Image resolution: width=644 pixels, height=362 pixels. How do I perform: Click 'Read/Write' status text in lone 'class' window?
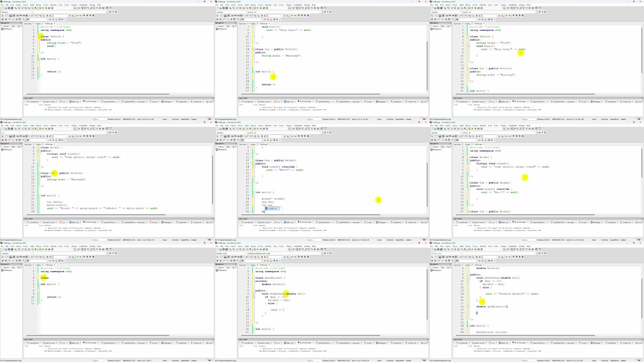(x=185, y=361)
